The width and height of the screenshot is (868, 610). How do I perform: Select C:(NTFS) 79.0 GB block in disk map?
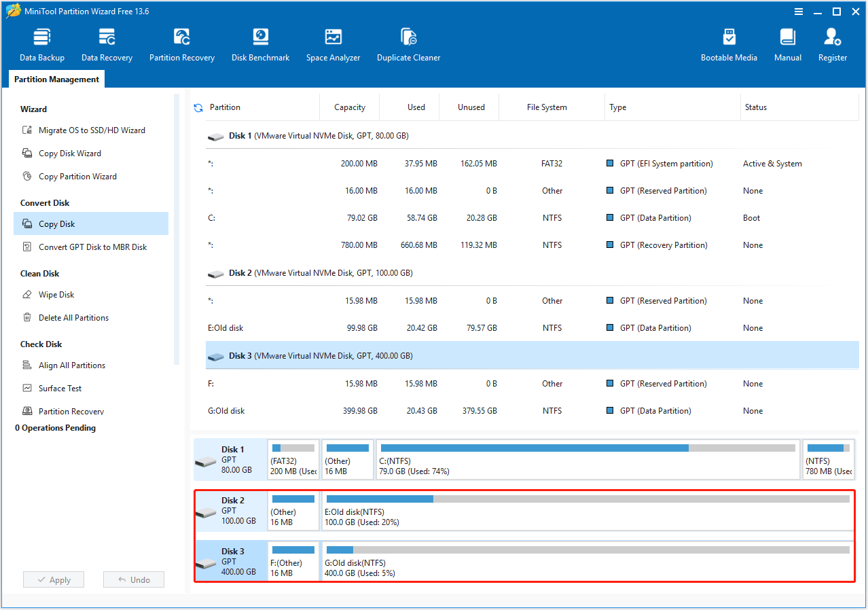pos(587,459)
